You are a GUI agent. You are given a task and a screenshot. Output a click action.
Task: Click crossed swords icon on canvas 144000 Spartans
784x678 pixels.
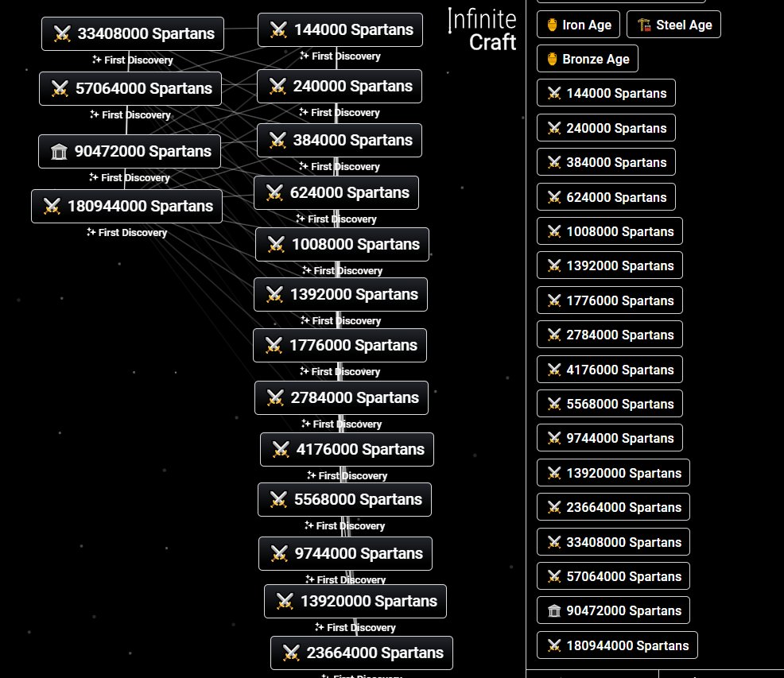click(x=278, y=29)
